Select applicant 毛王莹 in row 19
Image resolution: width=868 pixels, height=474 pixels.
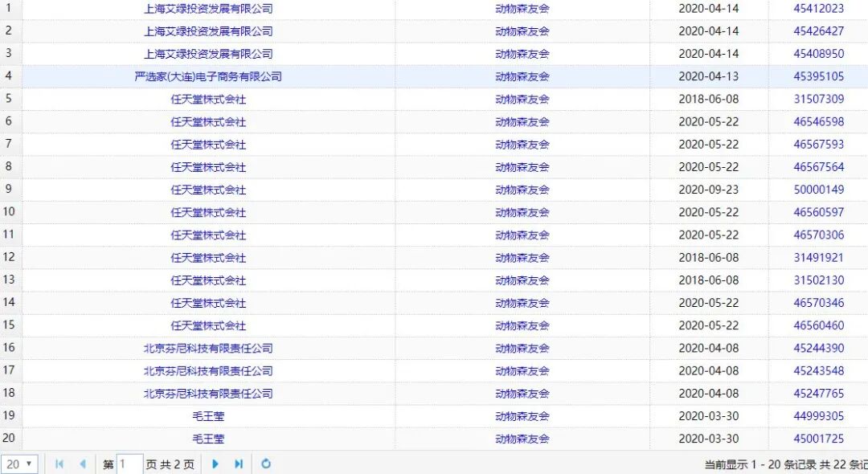coord(208,416)
